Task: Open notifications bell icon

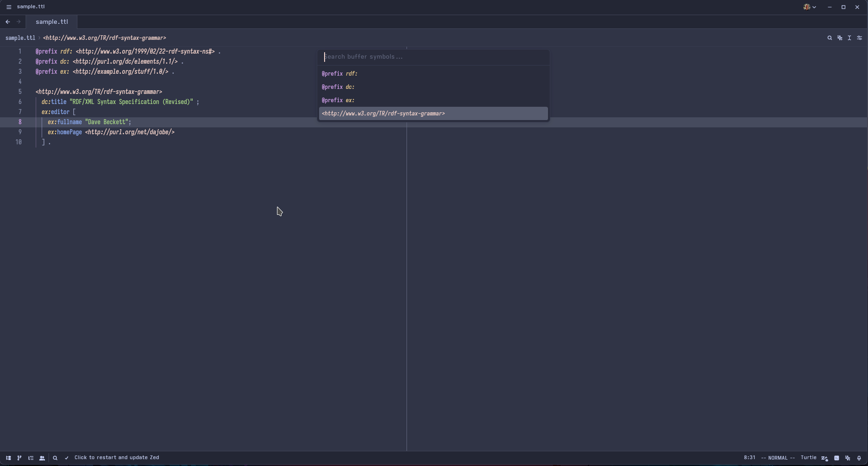Action: click(859, 458)
